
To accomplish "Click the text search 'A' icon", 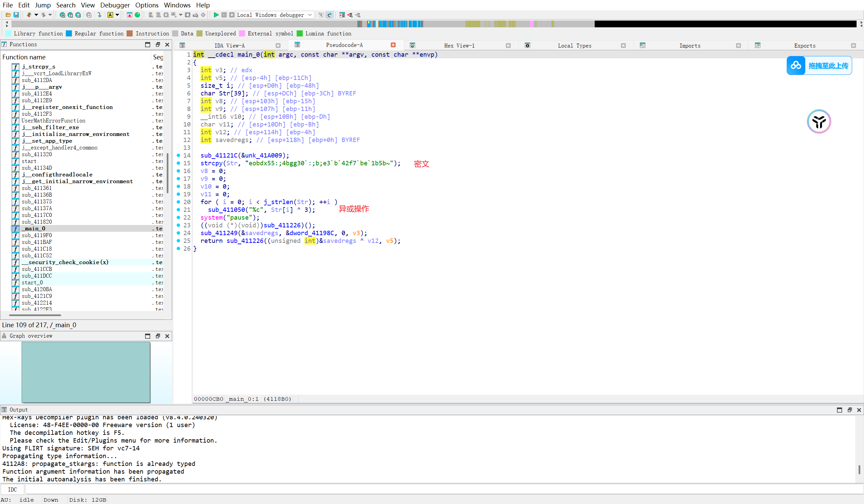I will 110,15.
